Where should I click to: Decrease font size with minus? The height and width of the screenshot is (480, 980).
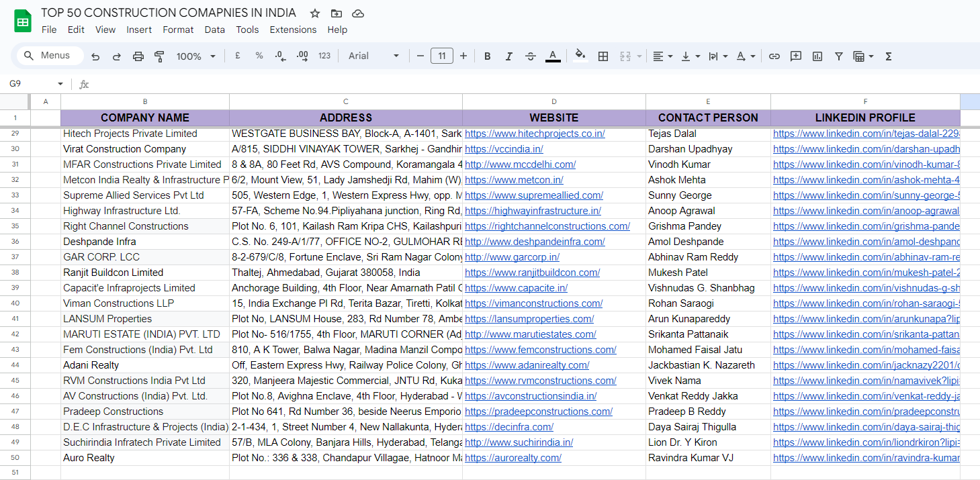coord(420,56)
